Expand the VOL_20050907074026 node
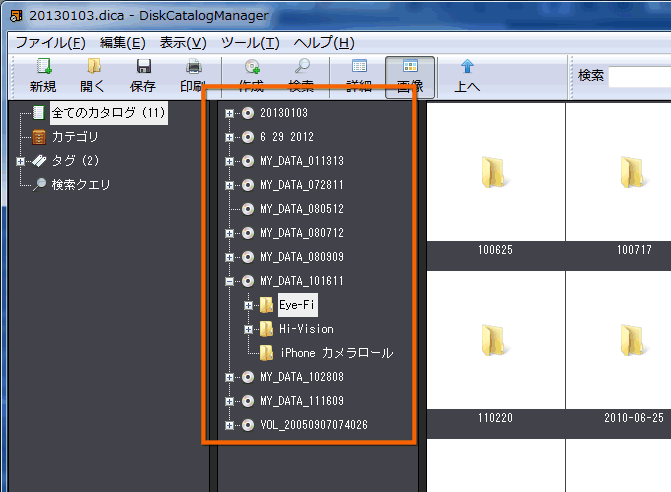 [229, 425]
